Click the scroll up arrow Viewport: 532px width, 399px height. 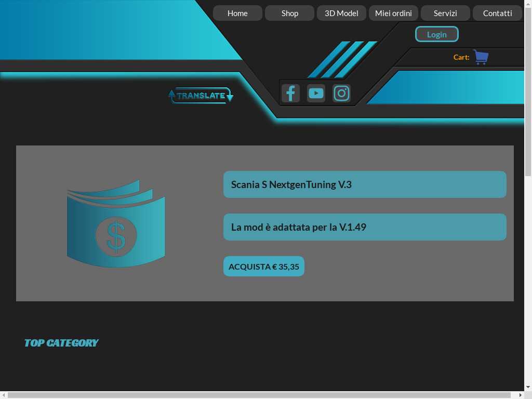pyautogui.click(x=528, y=3)
